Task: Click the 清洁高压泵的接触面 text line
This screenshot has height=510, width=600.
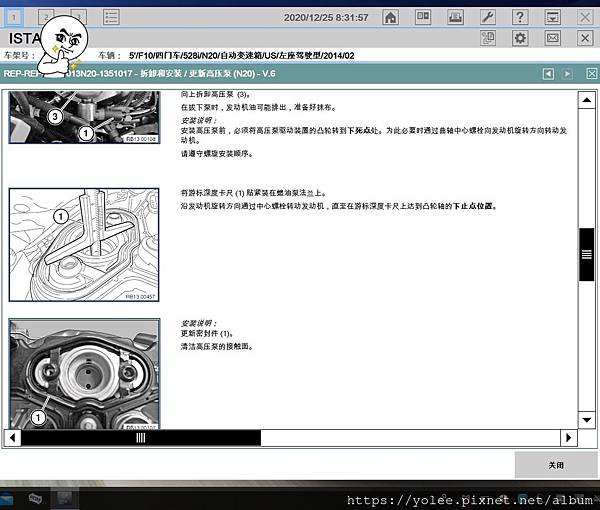Action: (217, 347)
